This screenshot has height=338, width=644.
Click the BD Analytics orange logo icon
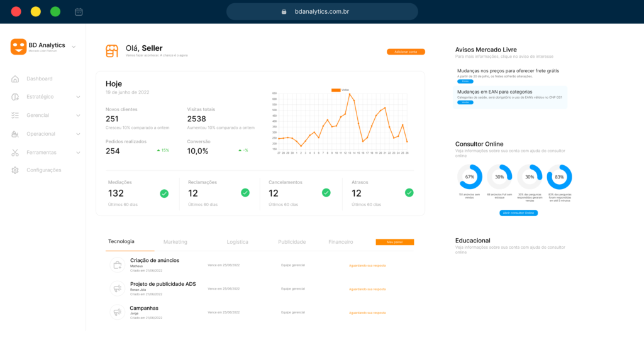(x=18, y=46)
